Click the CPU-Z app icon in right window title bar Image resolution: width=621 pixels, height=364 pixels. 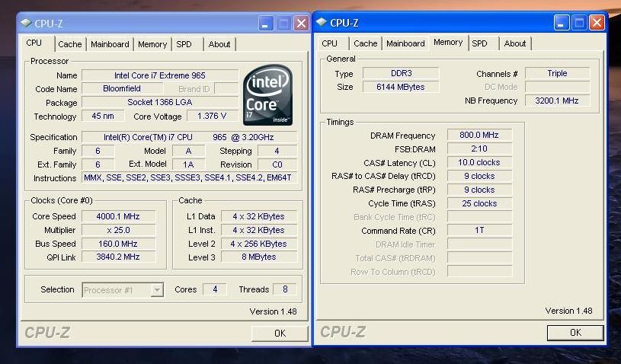pos(322,23)
